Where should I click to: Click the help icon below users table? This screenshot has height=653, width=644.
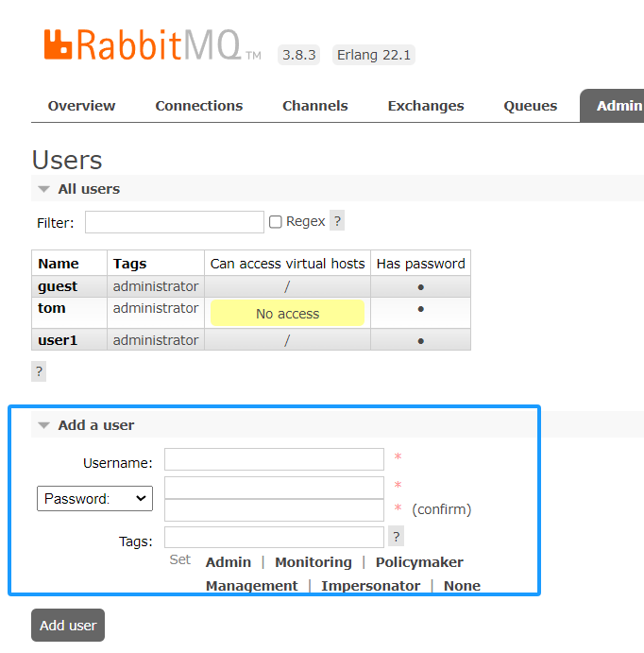coord(39,371)
